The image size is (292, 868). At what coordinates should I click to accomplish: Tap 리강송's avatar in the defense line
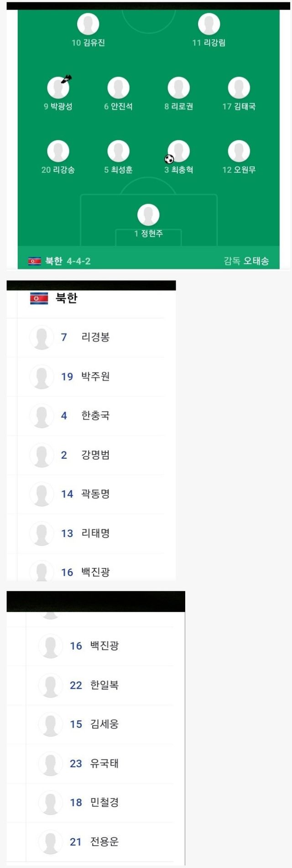tap(58, 151)
